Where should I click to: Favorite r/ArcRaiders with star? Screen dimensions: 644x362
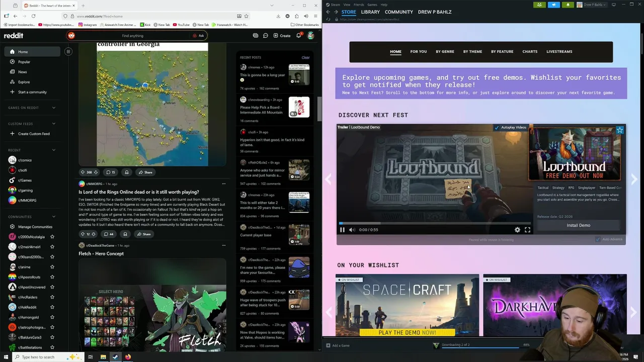coord(52,297)
